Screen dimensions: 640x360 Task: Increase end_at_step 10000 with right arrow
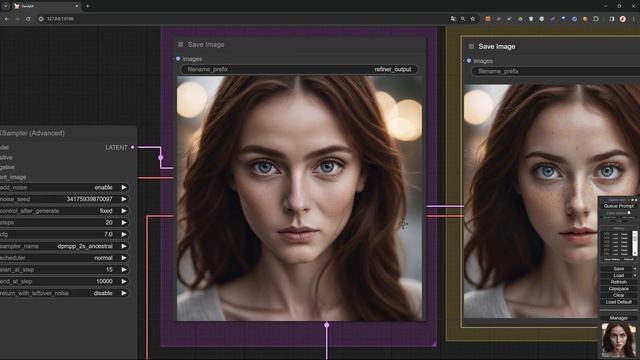(124, 282)
